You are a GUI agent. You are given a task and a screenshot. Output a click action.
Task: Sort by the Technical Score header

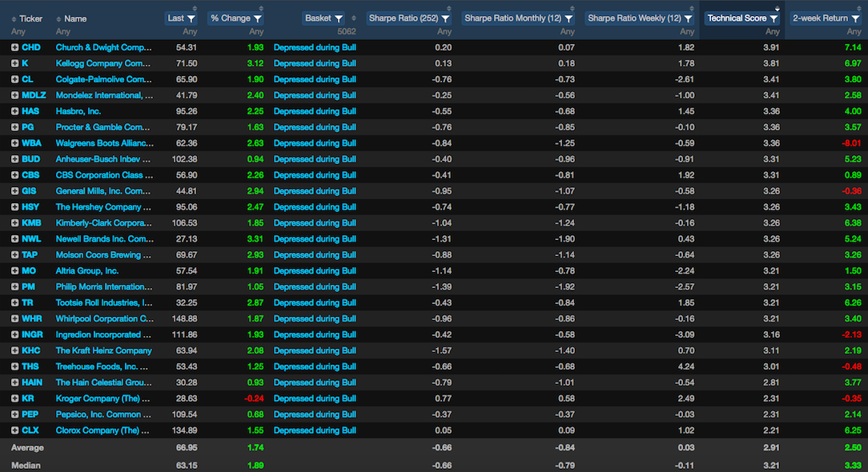737,18
